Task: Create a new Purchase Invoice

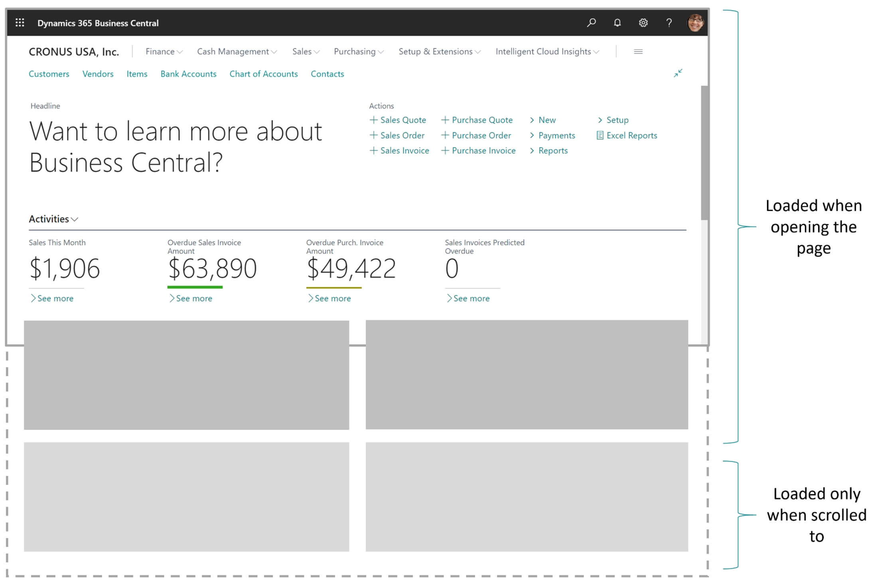Action: pos(478,150)
